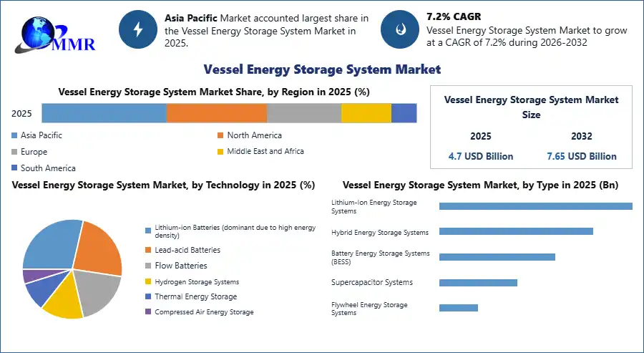The height and width of the screenshot is (353, 644).
Task: Click the 'Hydrogen Storage Systems' legend text
Action: [197, 281]
